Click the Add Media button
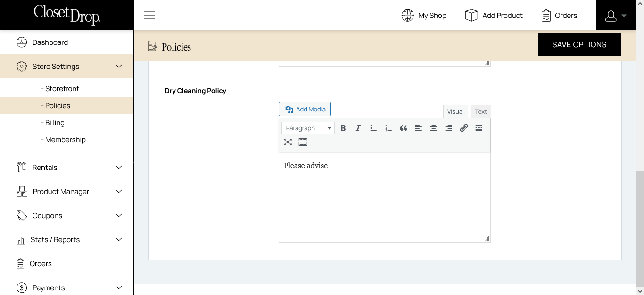Image resolution: width=644 pixels, height=295 pixels. [305, 109]
